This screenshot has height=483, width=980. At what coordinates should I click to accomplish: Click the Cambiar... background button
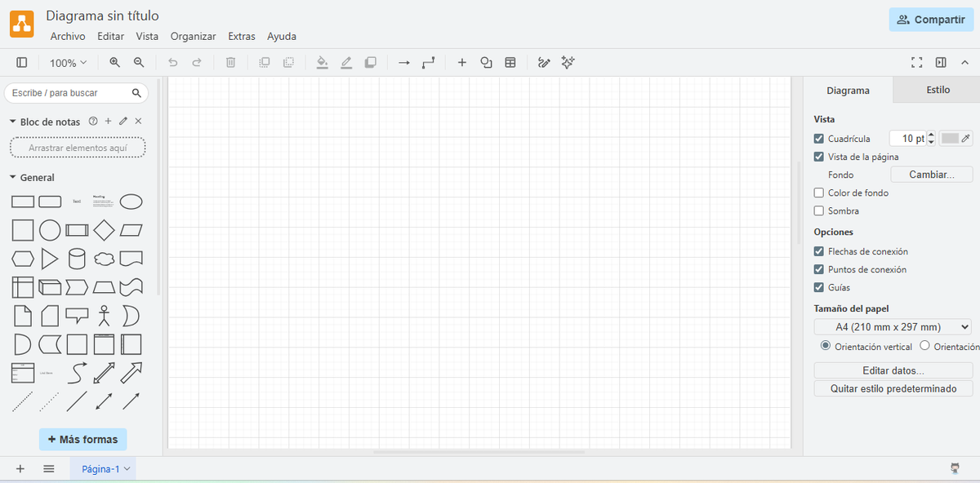[x=931, y=175]
